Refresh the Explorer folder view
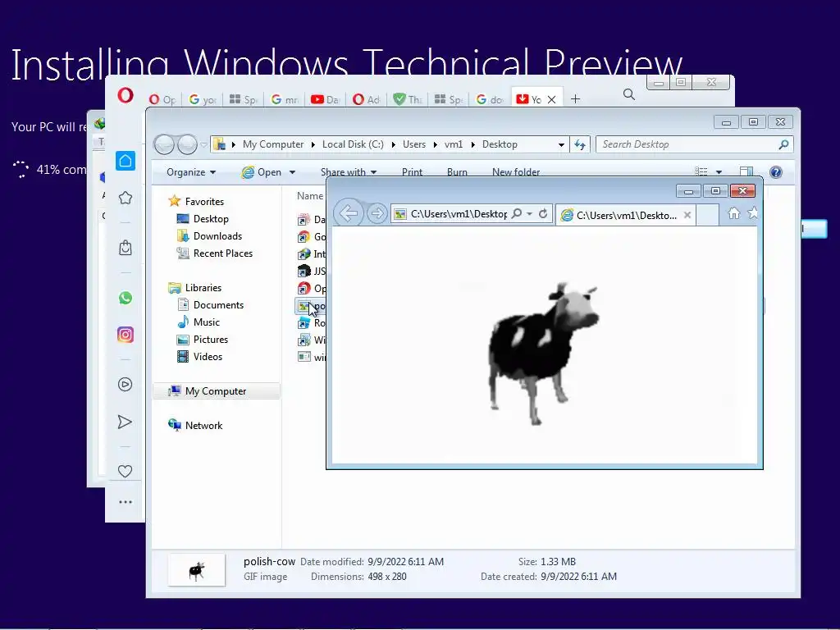 point(580,144)
